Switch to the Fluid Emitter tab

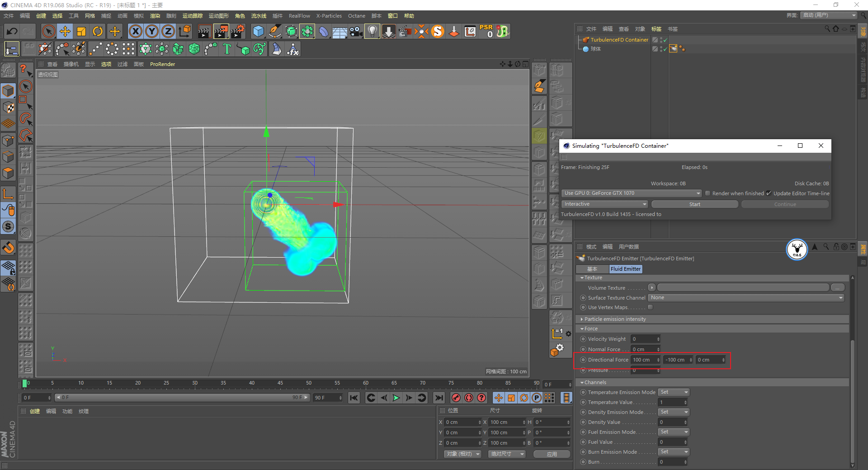point(626,269)
